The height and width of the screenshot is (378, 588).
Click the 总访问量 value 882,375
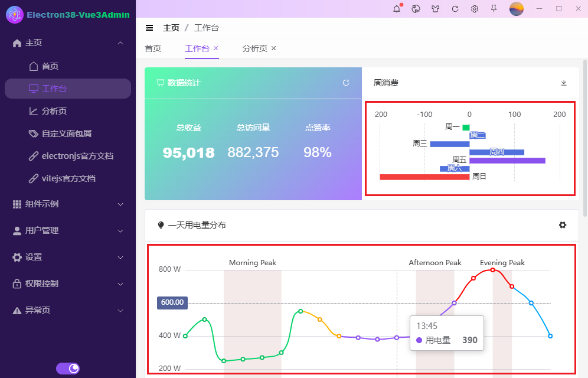[253, 152]
